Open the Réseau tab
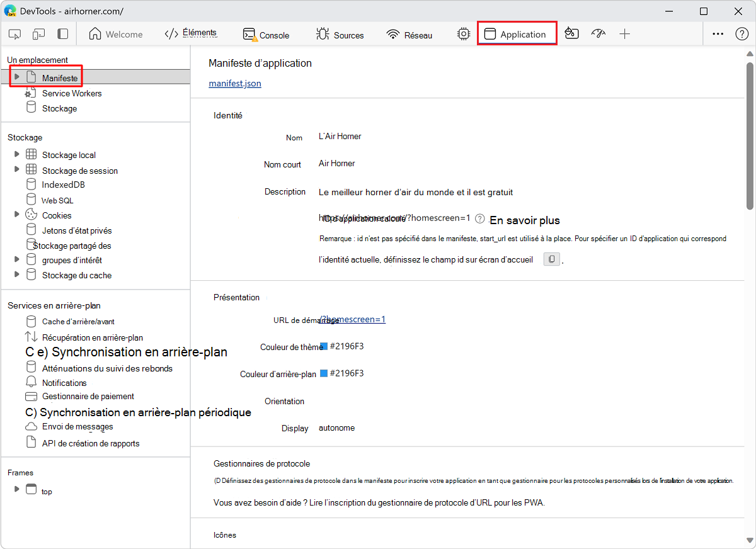This screenshot has height=549, width=756. pos(409,35)
